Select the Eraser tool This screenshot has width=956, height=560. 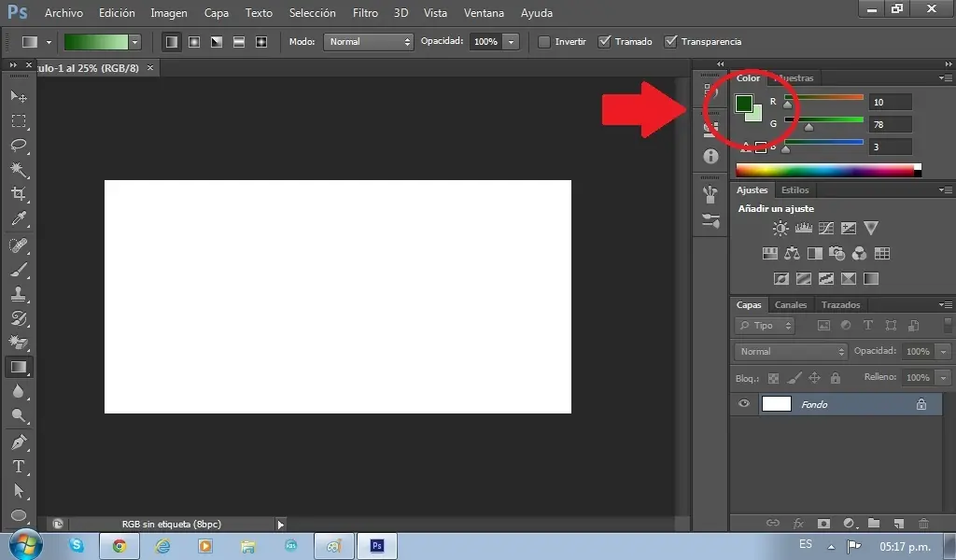pyautogui.click(x=19, y=343)
